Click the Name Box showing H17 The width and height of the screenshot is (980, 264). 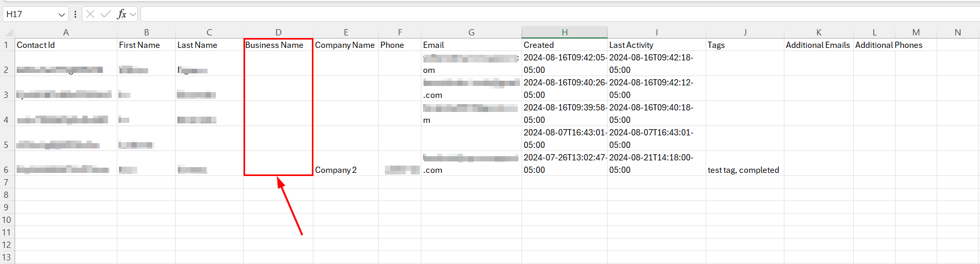(30, 14)
